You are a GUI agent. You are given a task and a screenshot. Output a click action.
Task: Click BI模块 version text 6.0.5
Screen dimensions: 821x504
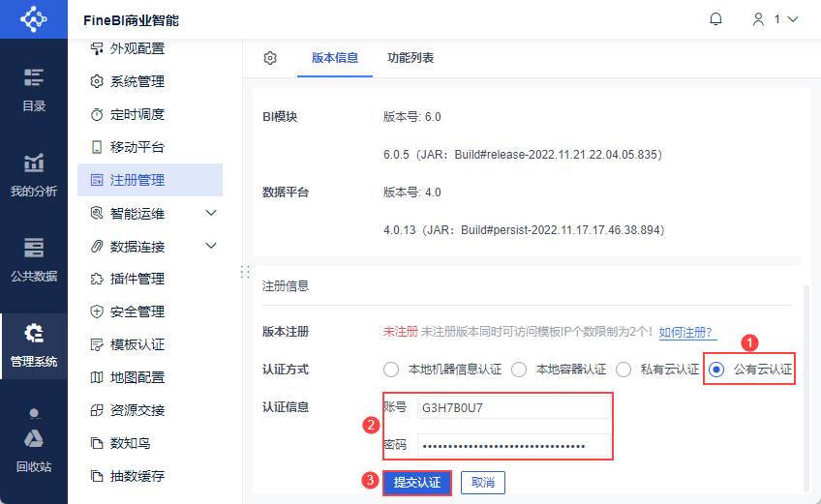coord(523,155)
